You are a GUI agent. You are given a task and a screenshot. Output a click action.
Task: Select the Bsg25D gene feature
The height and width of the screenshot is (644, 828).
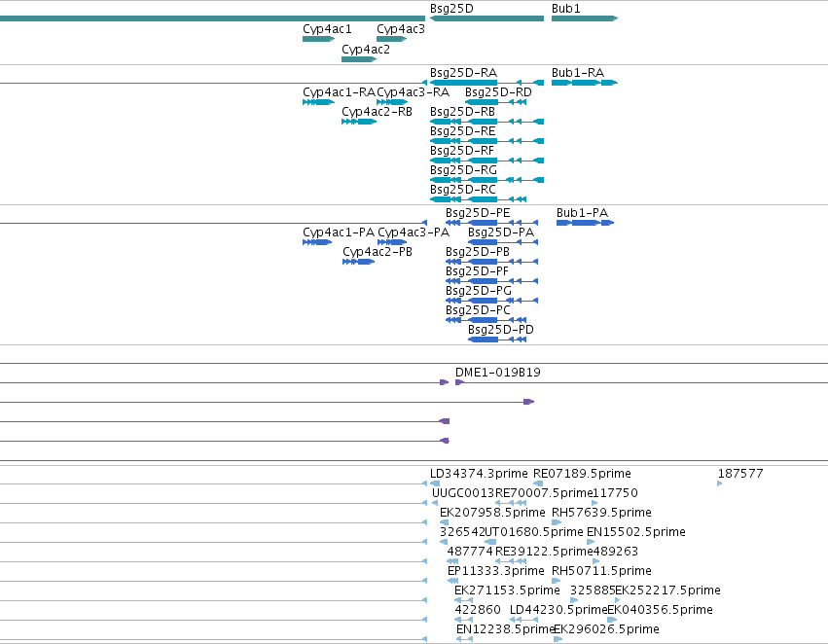pyautogui.click(x=486, y=18)
